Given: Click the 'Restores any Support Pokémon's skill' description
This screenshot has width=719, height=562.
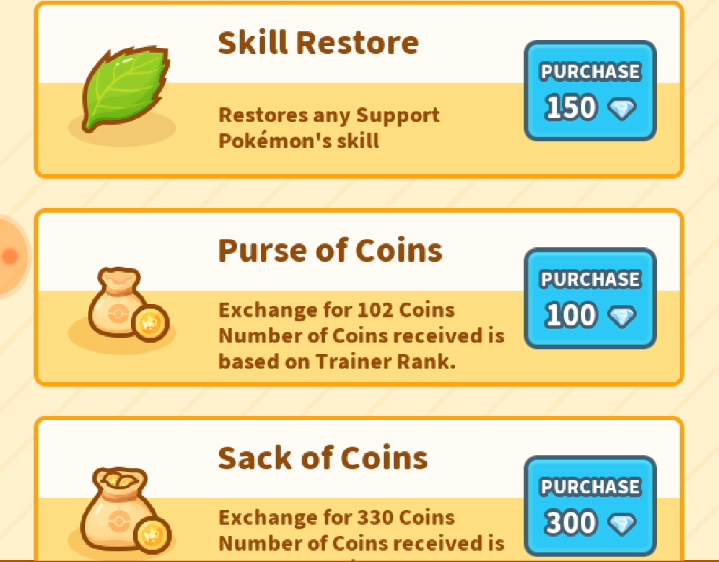Looking at the screenshot, I should pyautogui.click(x=329, y=128).
